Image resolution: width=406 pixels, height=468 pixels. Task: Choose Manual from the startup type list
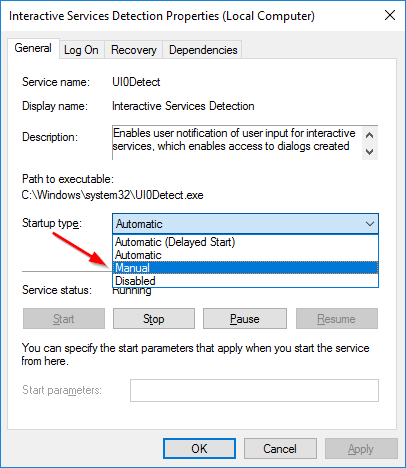click(245, 268)
